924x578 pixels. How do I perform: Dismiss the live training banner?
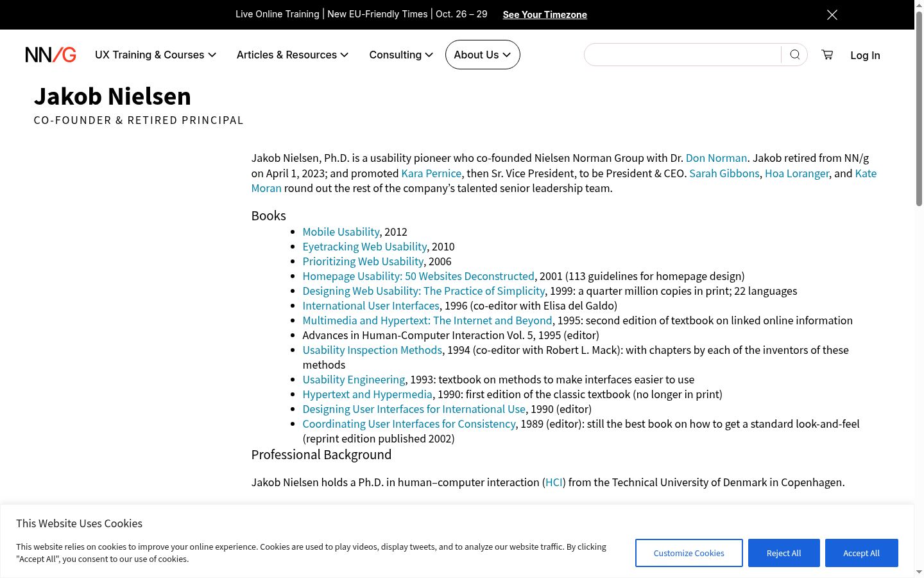click(x=832, y=15)
